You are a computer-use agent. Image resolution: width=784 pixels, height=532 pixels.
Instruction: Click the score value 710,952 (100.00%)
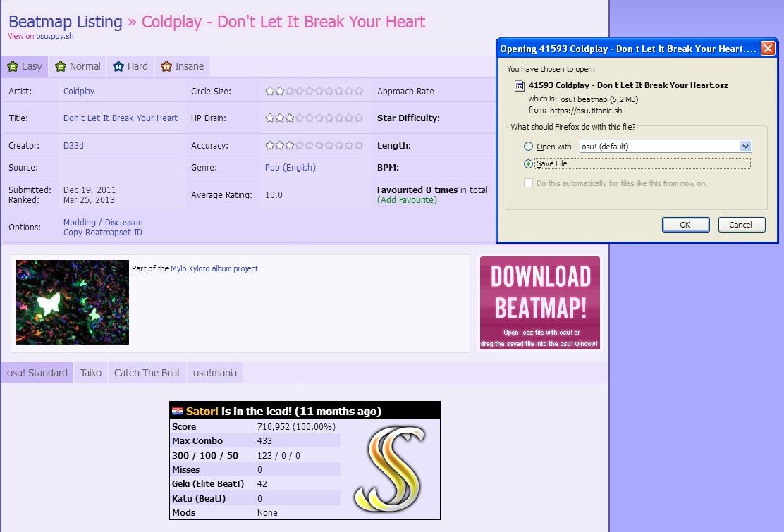coord(296,427)
